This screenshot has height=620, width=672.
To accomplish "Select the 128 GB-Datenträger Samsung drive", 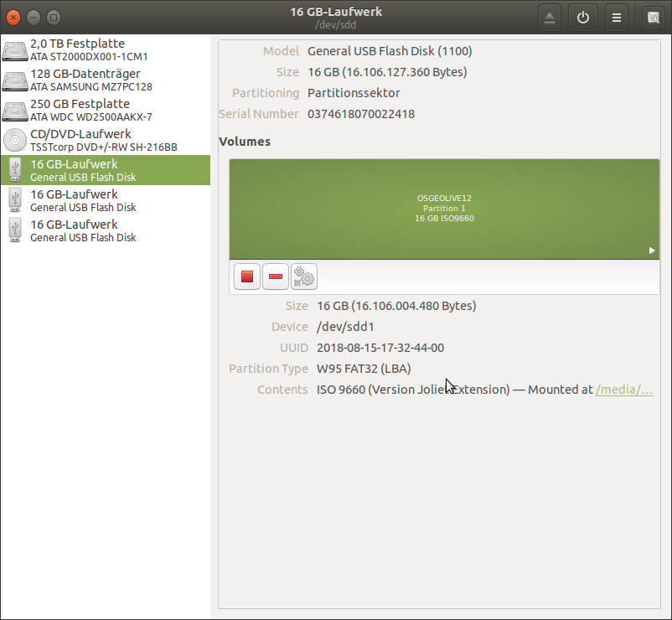I will point(106,80).
